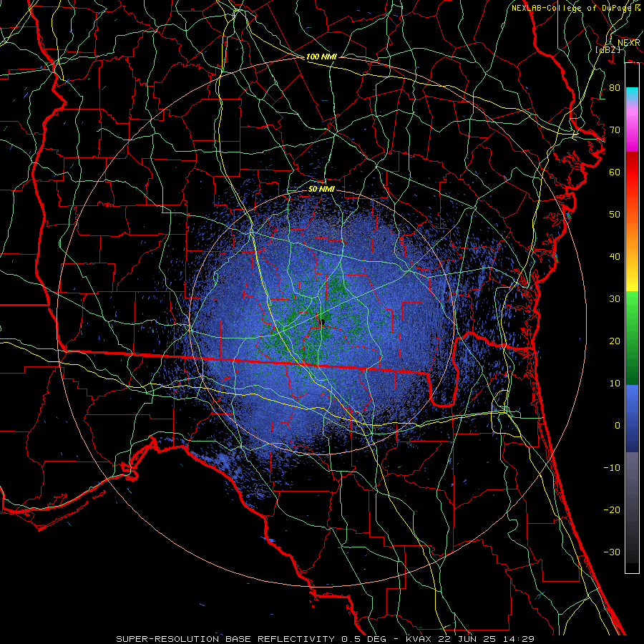Click the 20 value on the dBZ scale
Viewport: 644px width, 644px height.
pos(615,341)
